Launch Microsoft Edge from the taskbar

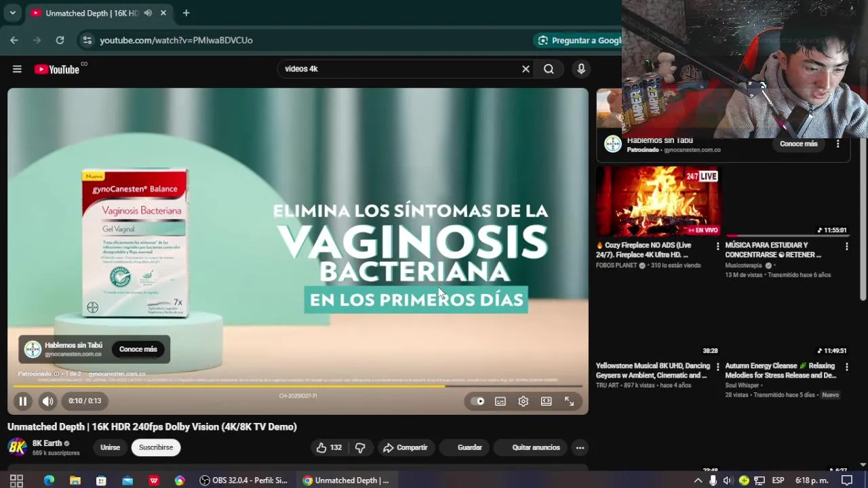tap(49, 480)
